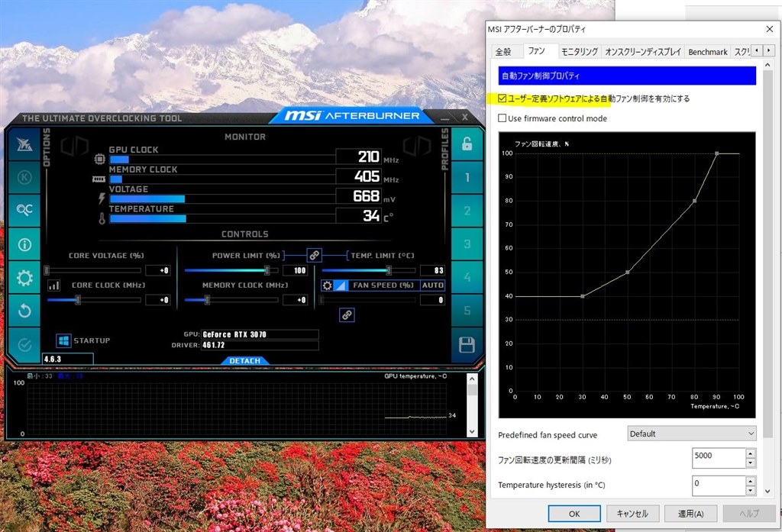Click the power and temp limit link icon

click(x=314, y=255)
